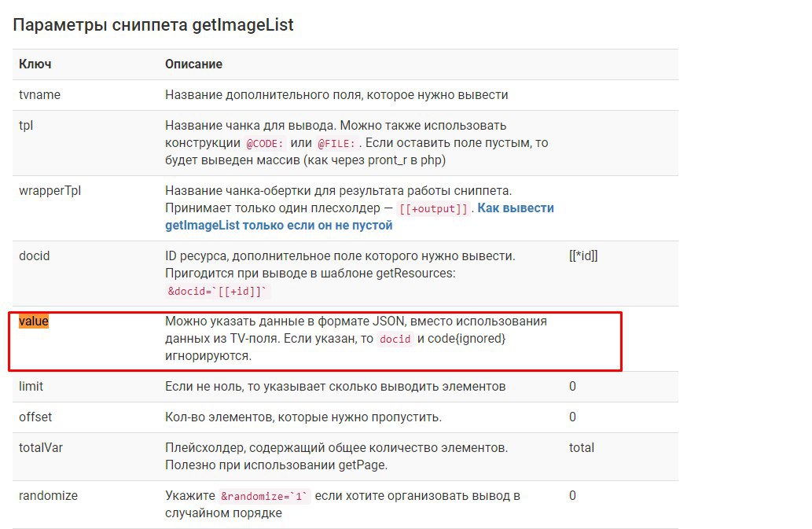Select the '@CODE:' code snippet
Image resolution: width=812 pixels, height=529 pixels.
coord(265,143)
